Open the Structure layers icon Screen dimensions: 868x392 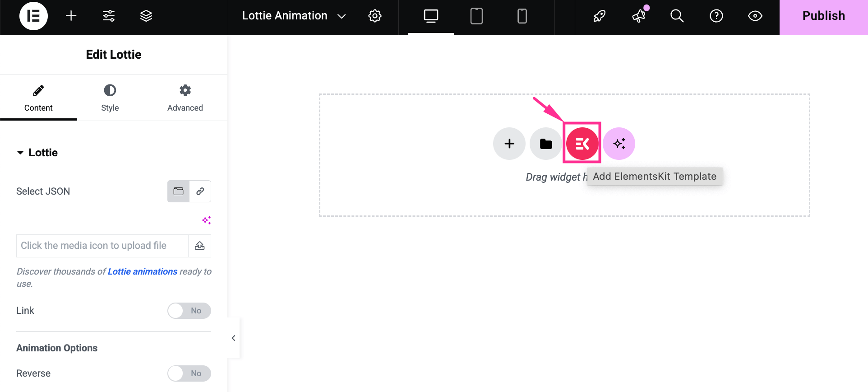(x=146, y=16)
